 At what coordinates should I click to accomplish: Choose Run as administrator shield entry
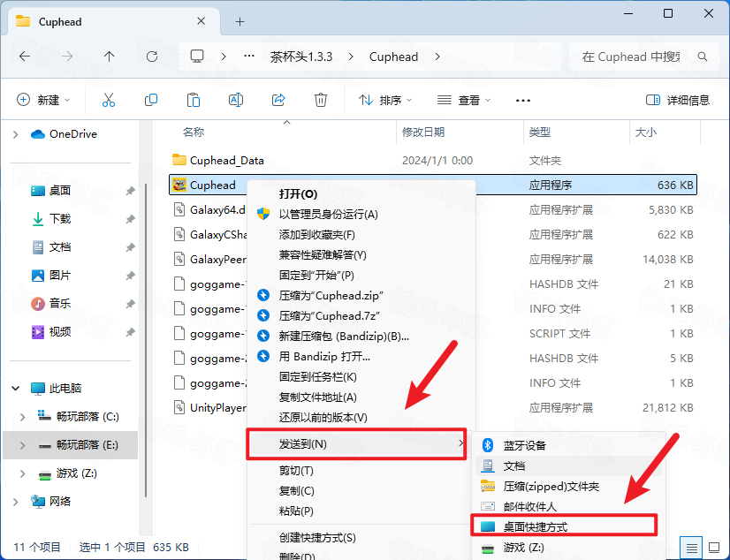[361, 215]
